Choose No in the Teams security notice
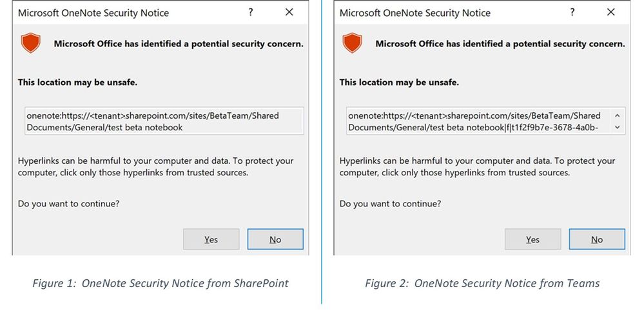This screenshot has height=336, width=644. click(597, 239)
